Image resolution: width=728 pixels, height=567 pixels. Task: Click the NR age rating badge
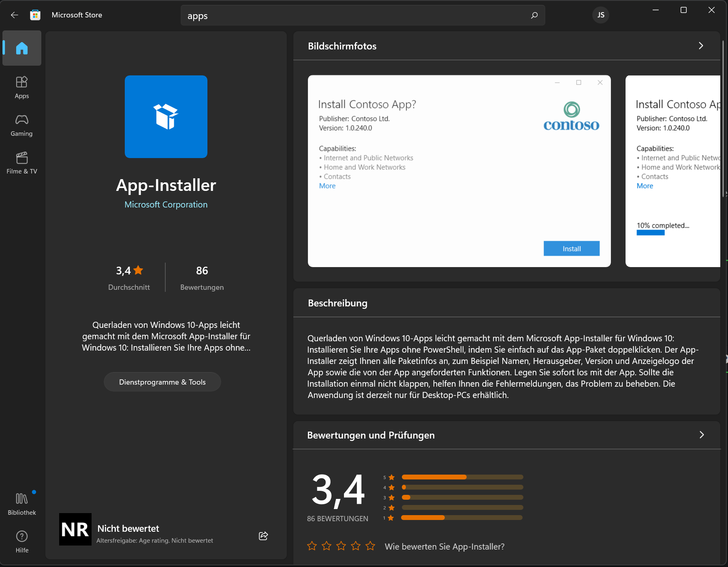point(75,529)
